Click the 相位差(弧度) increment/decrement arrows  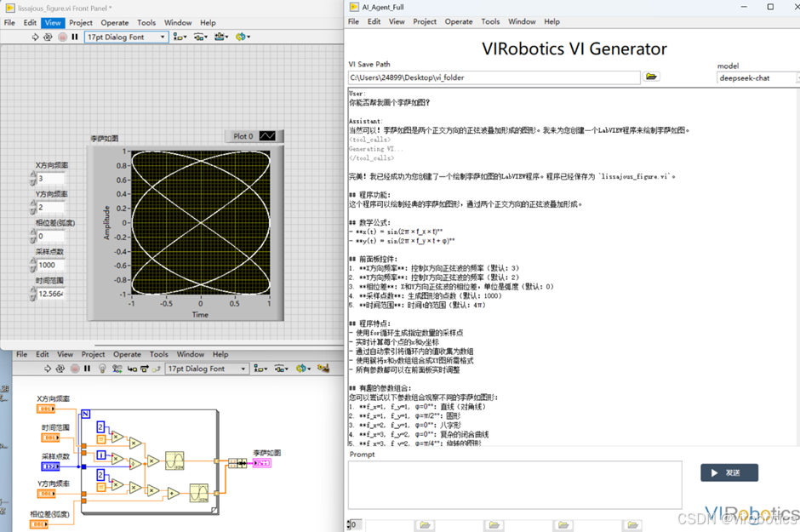pyautogui.click(x=33, y=236)
